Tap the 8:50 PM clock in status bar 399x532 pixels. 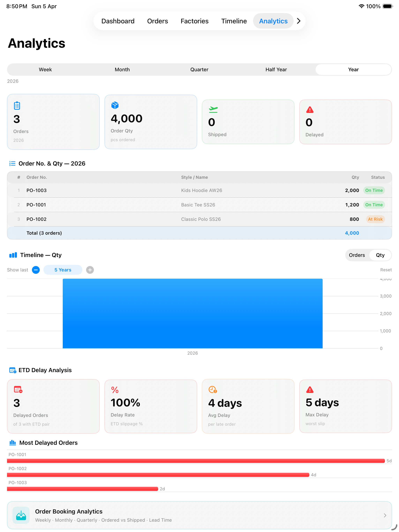point(17,6)
